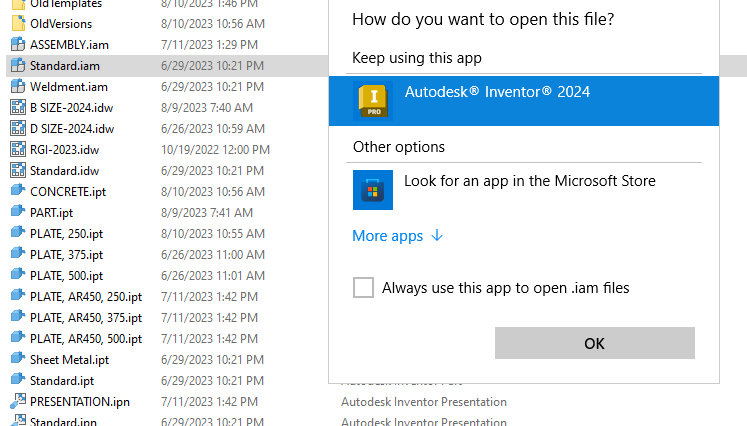Click the PLATE, AR450, 250.ipt part icon

point(18,295)
